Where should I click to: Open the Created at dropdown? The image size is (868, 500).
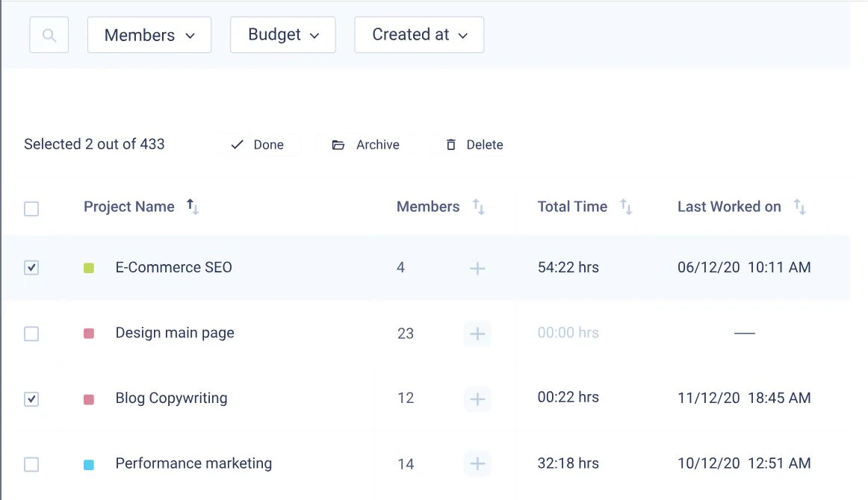click(419, 35)
